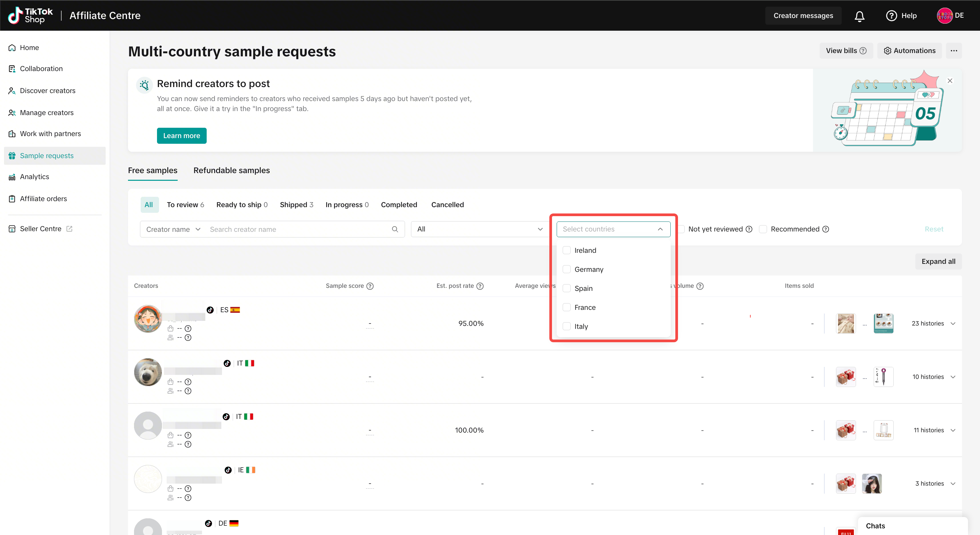Select the Completed tab
The width and height of the screenshot is (980, 535).
399,205
